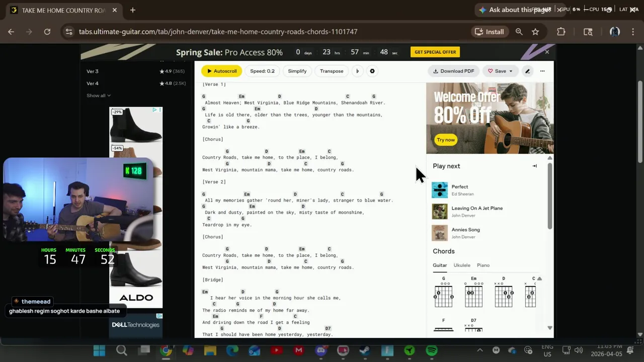Toggle the flat notation icon
Viewport: 644px width, 362px height.
(357, 71)
